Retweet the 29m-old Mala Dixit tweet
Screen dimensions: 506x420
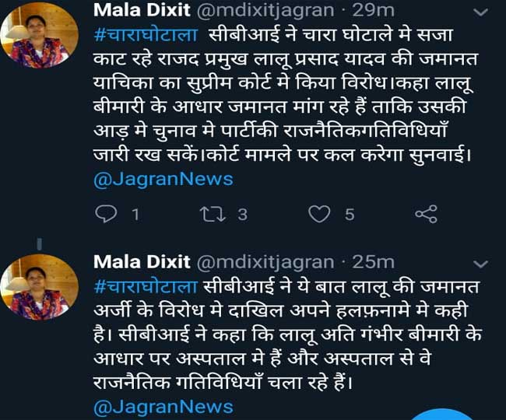click(211, 214)
